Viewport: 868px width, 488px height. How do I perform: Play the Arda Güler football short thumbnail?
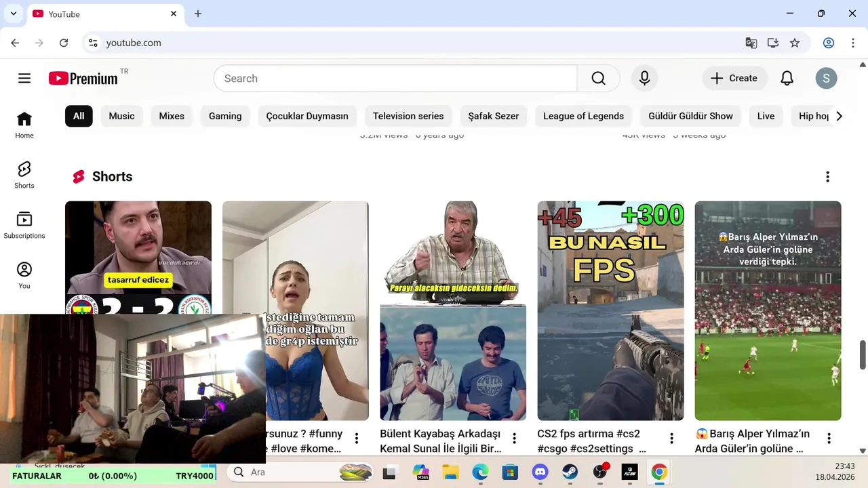point(768,311)
